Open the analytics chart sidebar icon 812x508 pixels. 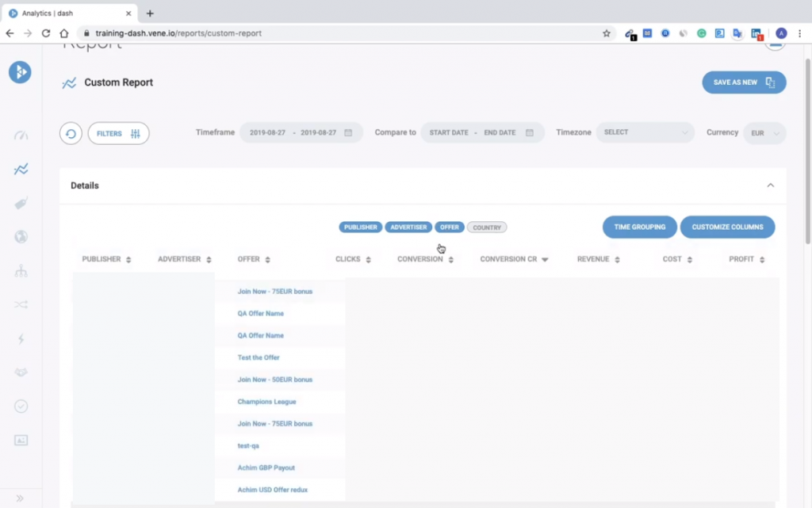click(x=21, y=169)
